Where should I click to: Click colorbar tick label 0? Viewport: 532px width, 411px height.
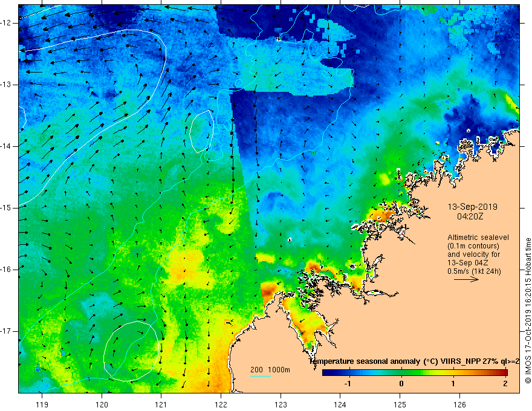(401, 384)
